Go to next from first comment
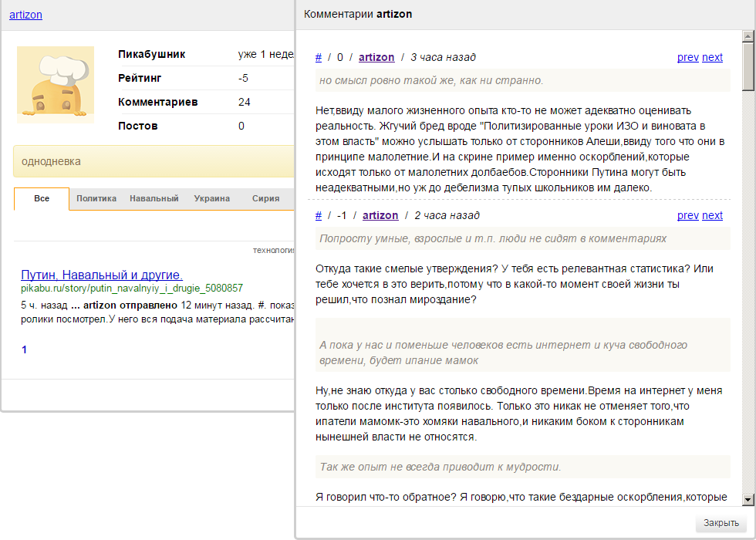The height and width of the screenshot is (540, 756). pyautogui.click(x=712, y=57)
